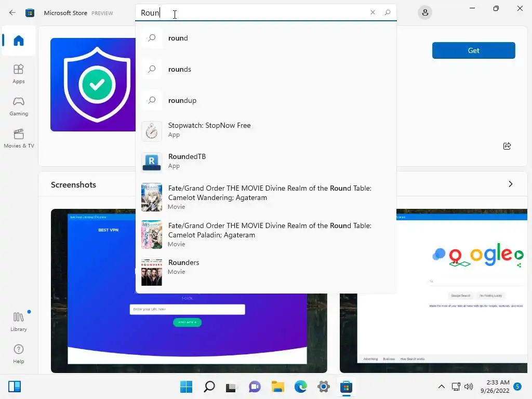Open the Windows Start menu
This screenshot has width=532, height=399.
[x=186, y=387]
